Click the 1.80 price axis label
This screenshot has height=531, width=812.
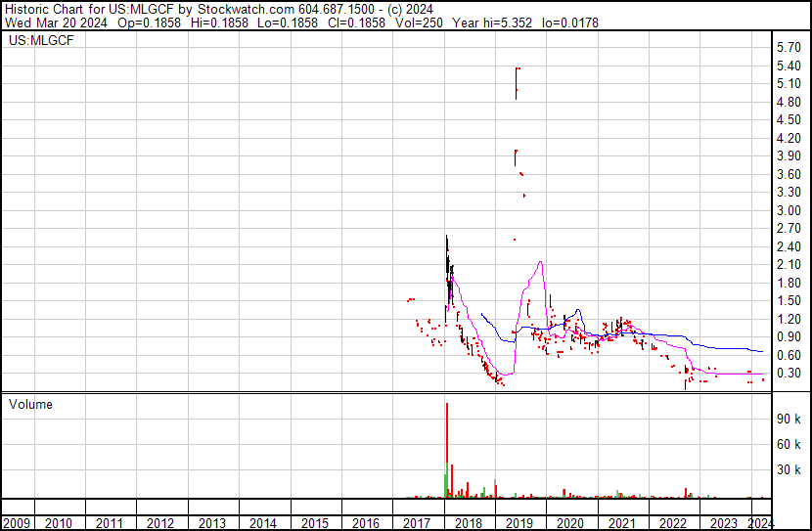coord(789,283)
